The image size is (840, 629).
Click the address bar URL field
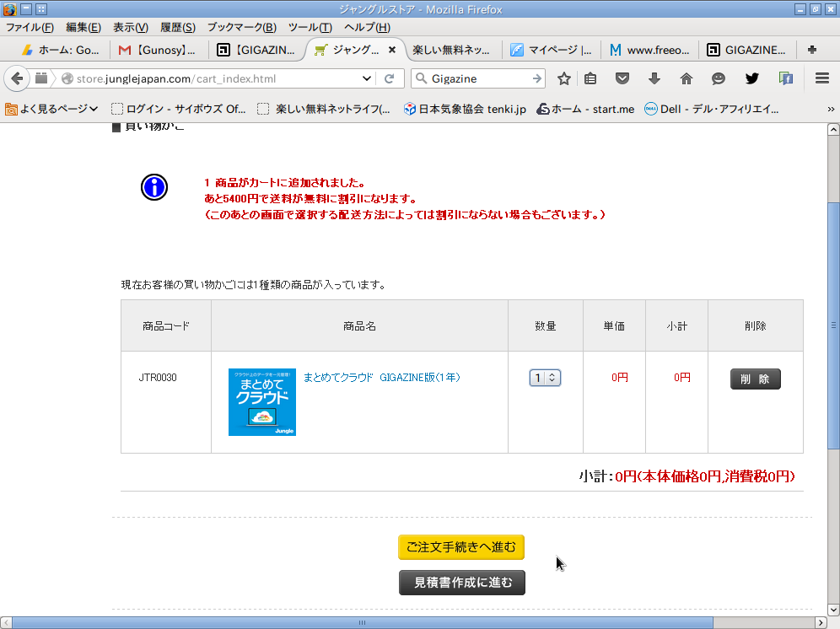(x=217, y=78)
